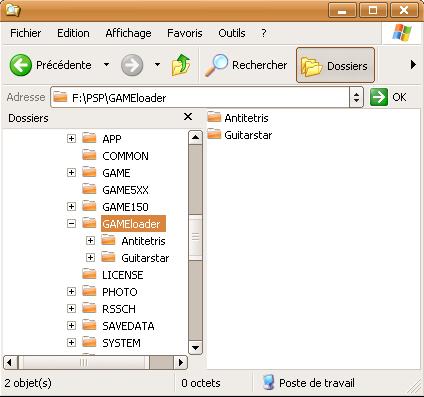Expand the SAVEDATA folder node

point(71,325)
